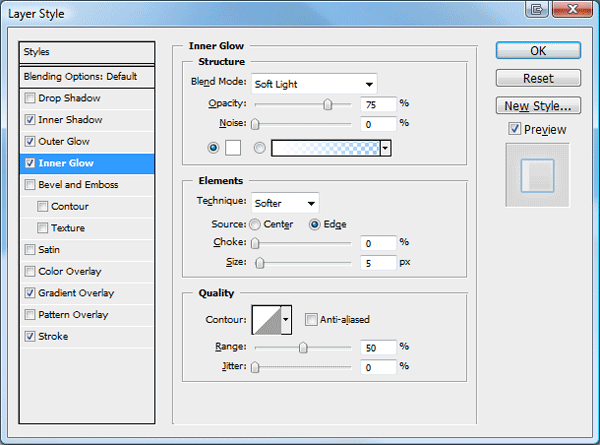Image resolution: width=600 pixels, height=445 pixels.
Task: Select the Gradient Overlay style label
Action: point(76,293)
